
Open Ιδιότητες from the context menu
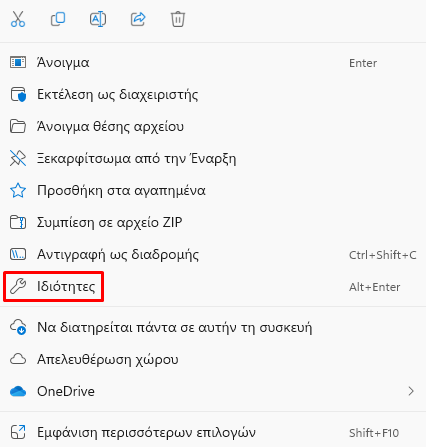tap(213, 287)
